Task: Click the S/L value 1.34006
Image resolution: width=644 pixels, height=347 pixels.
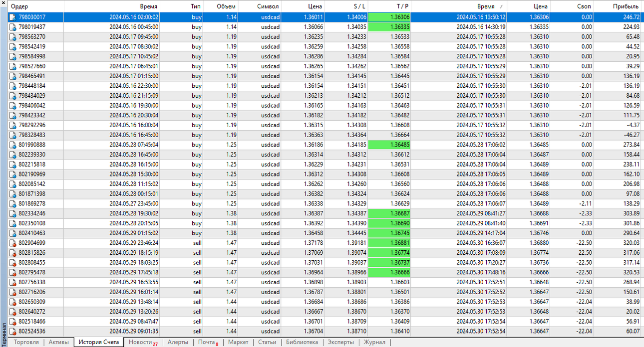Action: tap(356, 17)
